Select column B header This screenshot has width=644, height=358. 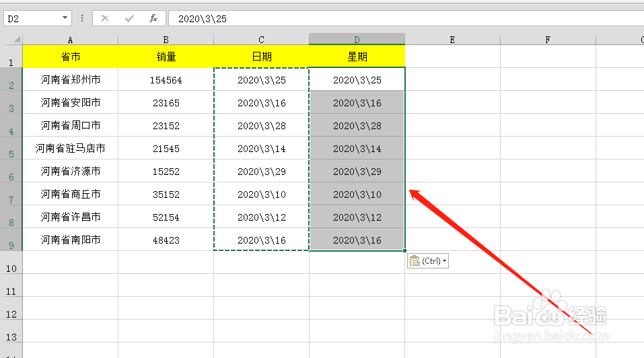coord(166,40)
